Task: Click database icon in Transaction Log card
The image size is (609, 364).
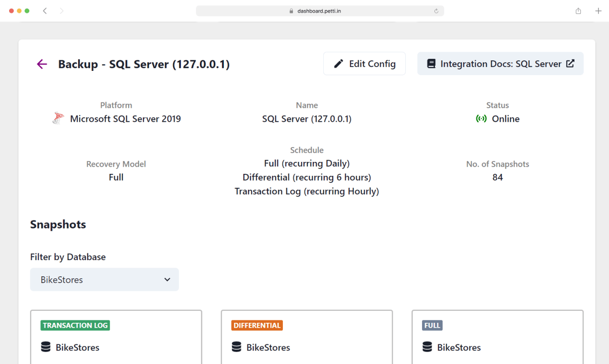Action: click(46, 347)
